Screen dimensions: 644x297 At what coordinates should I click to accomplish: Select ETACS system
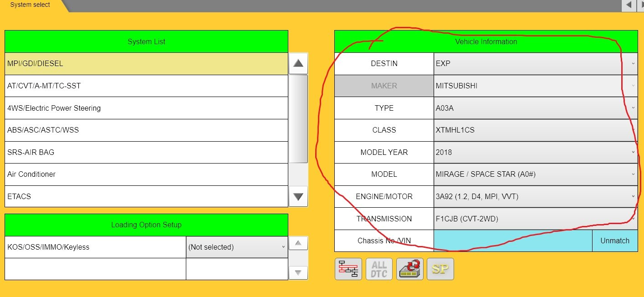click(x=146, y=196)
